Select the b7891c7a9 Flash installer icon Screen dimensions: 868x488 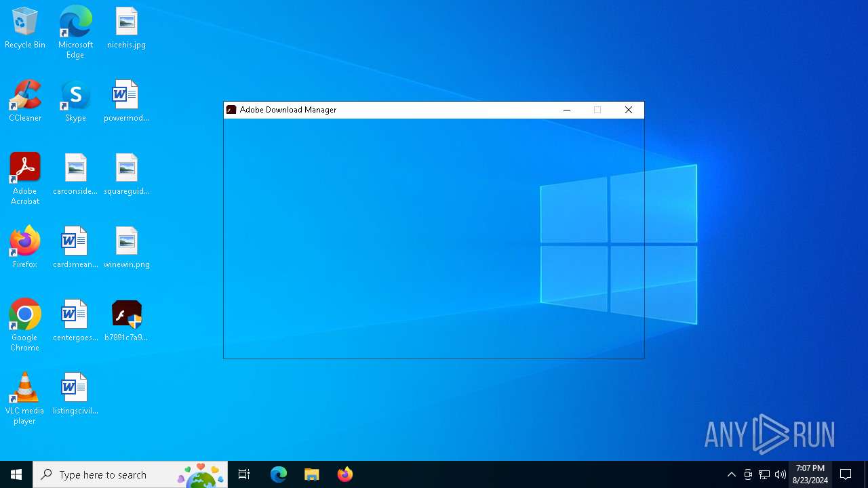click(x=126, y=321)
